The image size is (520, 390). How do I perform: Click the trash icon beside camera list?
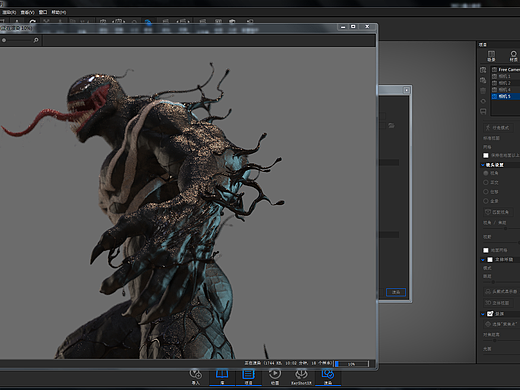483,91
